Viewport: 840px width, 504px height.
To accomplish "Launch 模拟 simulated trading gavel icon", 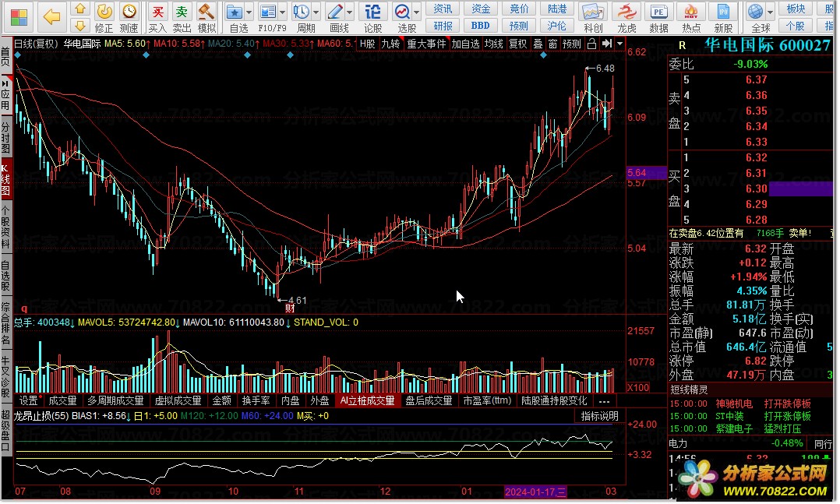I will 206,17.
